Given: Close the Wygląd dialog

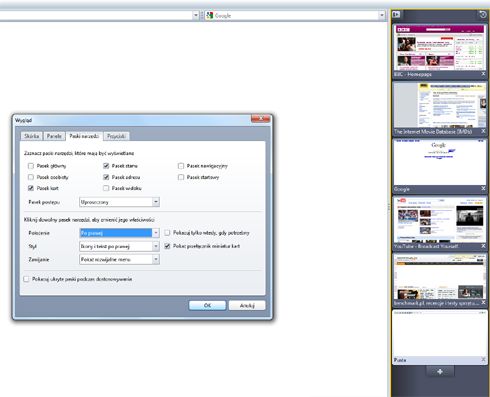Looking at the screenshot, I should click(x=261, y=118).
